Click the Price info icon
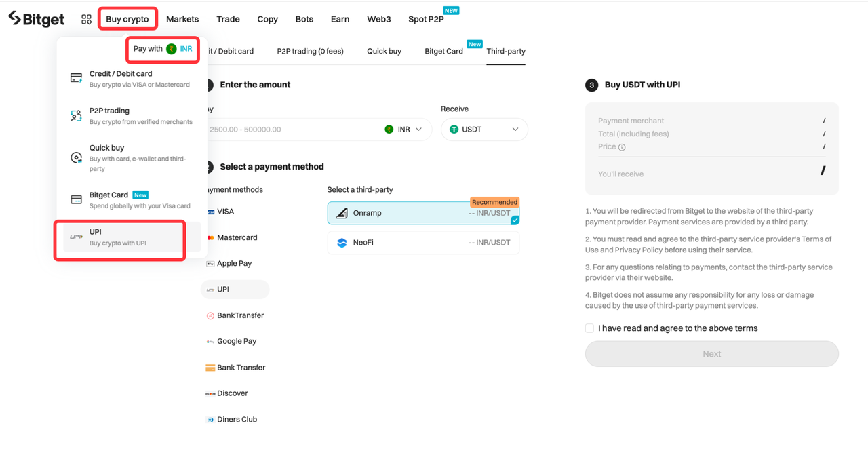 622,147
